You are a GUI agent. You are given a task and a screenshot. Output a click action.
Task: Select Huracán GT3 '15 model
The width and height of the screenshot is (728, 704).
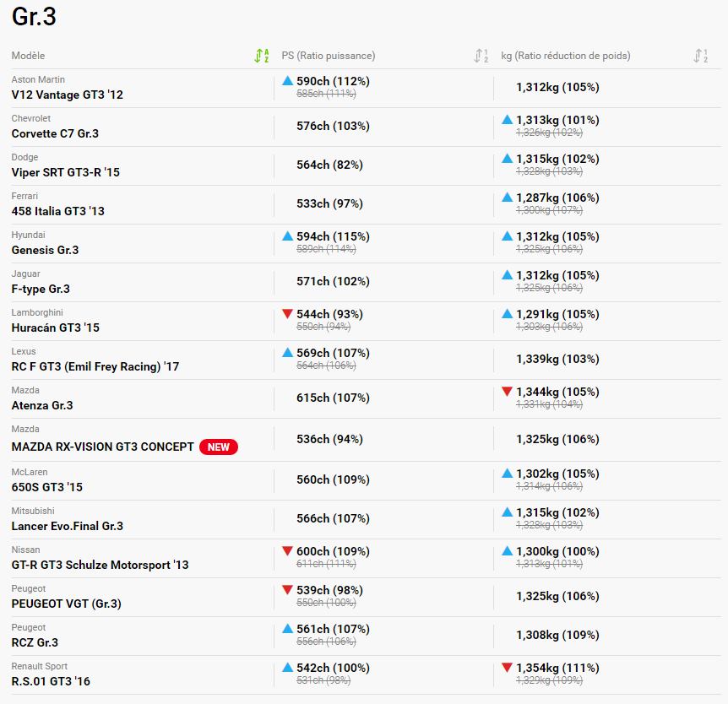click(55, 328)
